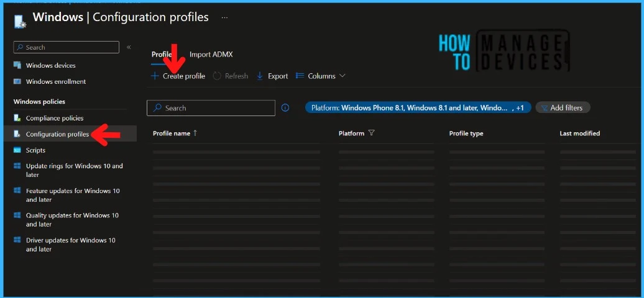Click the Windows device icon in page header
The width and height of the screenshot is (644, 298).
20,22
